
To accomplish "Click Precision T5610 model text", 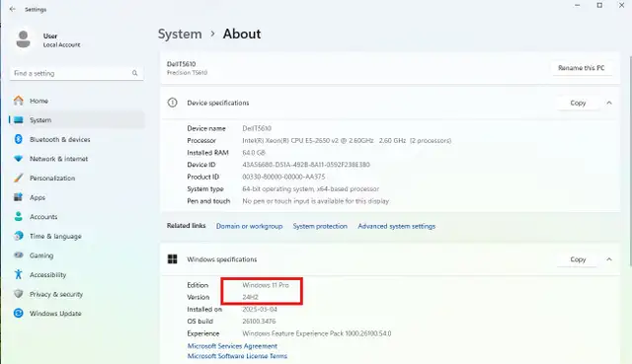I will [x=187, y=73].
